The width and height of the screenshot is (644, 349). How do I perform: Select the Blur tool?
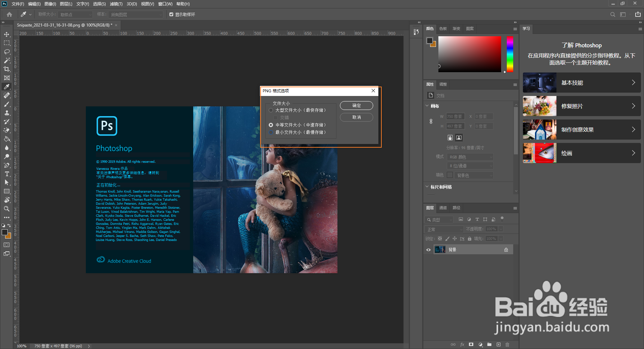pyautogui.click(x=7, y=148)
